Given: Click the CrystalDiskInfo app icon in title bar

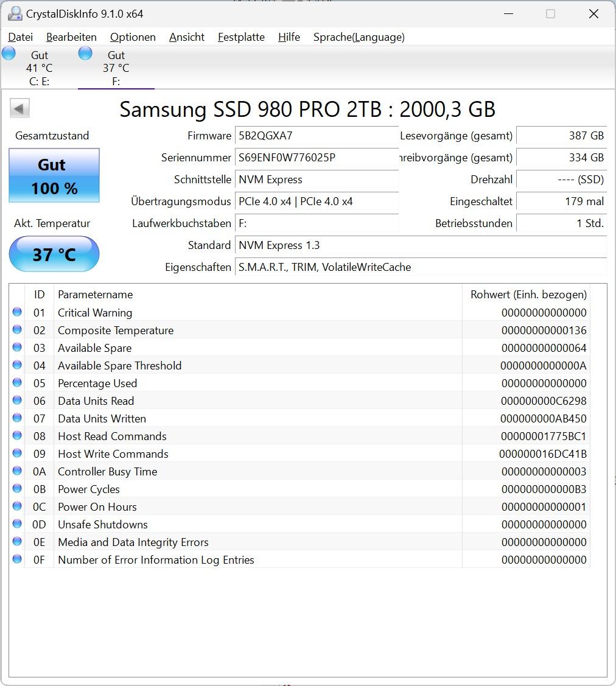Looking at the screenshot, I should tap(15, 13).
